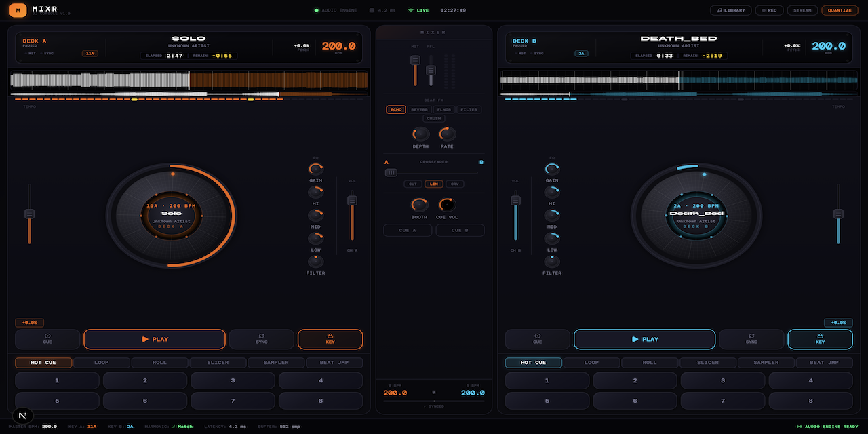Click the mixer RATE knob
This screenshot has height=434, width=868.
(x=447, y=134)
